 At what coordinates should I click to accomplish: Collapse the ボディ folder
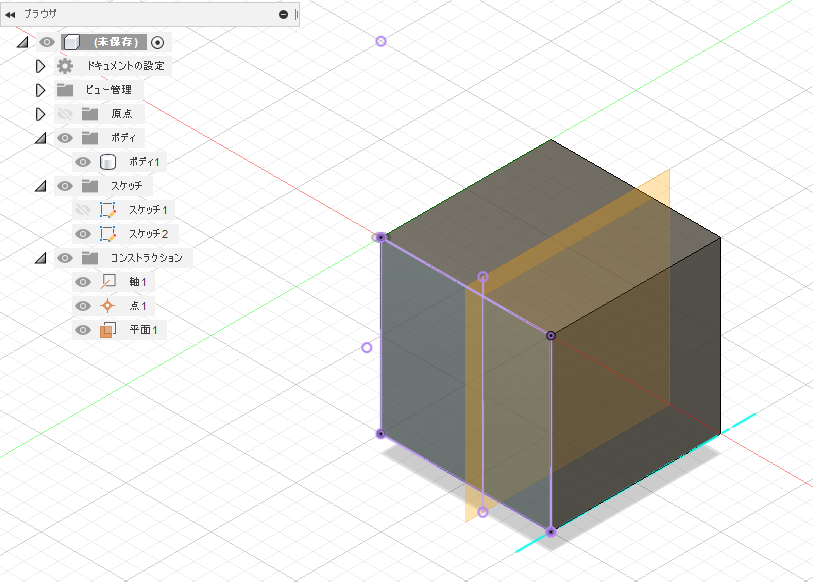40,138
